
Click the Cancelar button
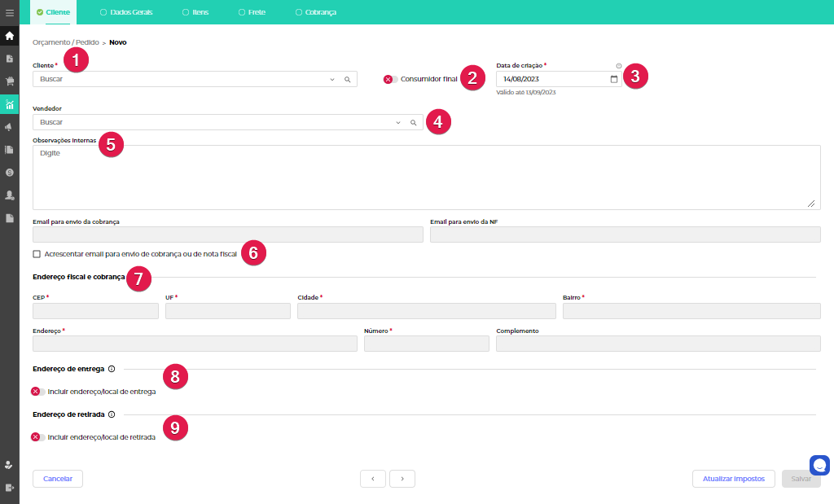point(58,479)
